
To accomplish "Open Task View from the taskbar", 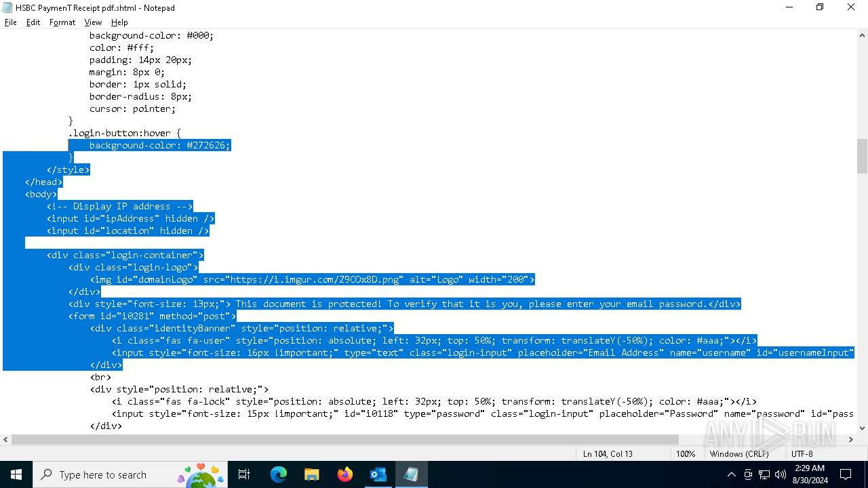I will click(x=244, y=474).
